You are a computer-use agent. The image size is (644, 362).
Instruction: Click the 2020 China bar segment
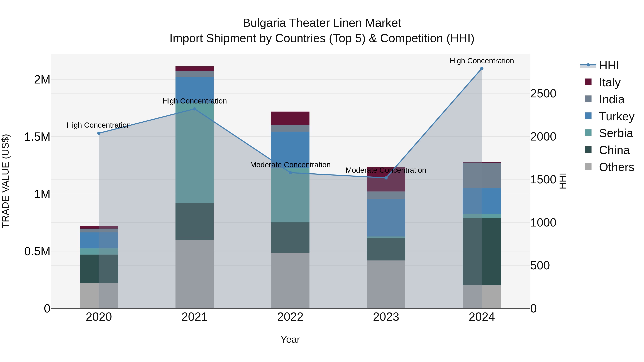pyautogui.click(x=99, y=269)
